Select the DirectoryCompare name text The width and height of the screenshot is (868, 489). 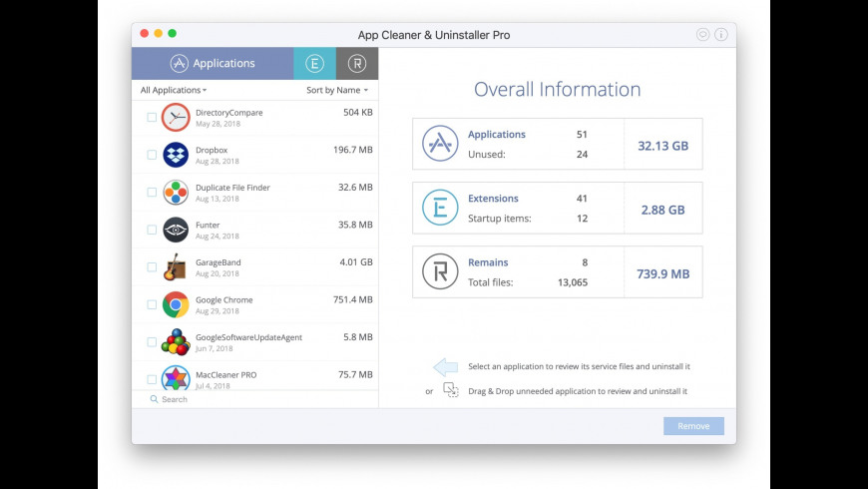229,113
